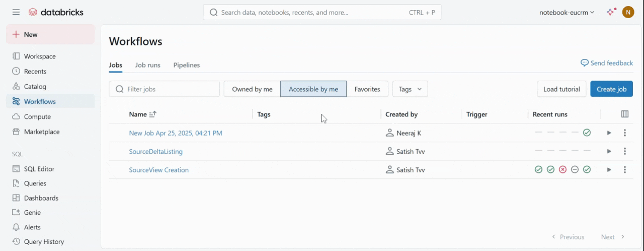644x251 pixels.
Task: Open more options for SourceView Creation
Action: click(x=625, y=170)
